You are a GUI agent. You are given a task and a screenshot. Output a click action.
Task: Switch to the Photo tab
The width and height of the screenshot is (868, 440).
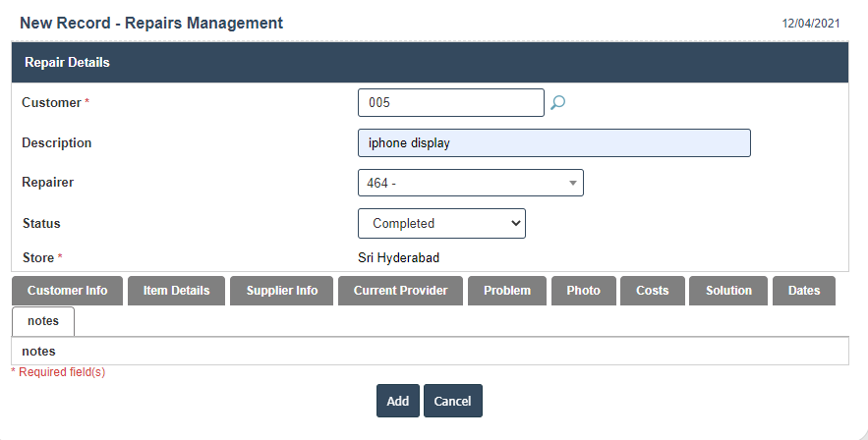[x=583, y=291]
